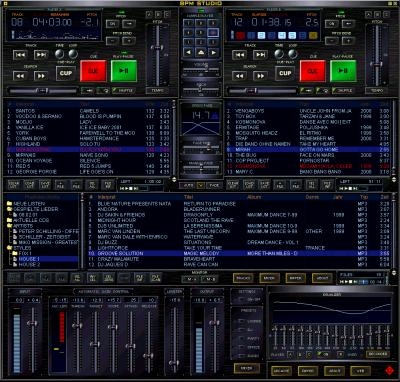Skip to next track on left deck
This screenshot has height=382, width=400.
coord(41,55)
